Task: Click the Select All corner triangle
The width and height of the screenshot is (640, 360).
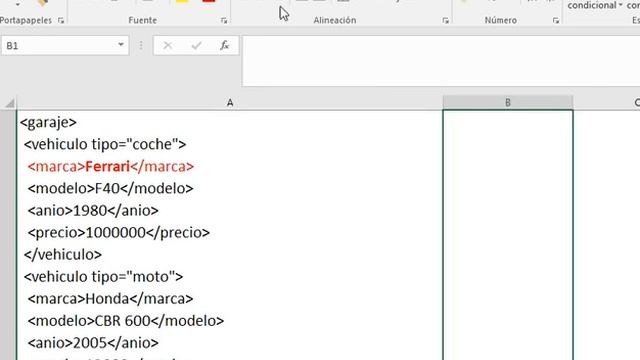Action: pos(9,103)
